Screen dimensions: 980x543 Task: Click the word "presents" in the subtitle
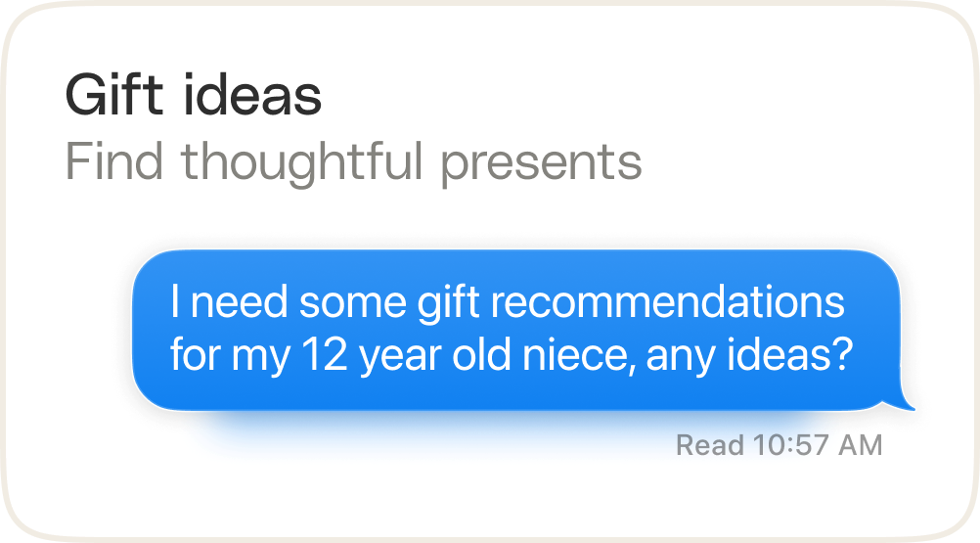541,162
